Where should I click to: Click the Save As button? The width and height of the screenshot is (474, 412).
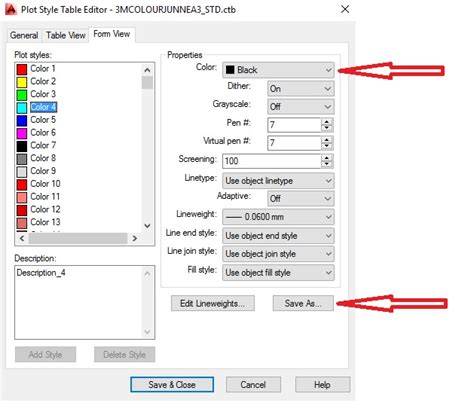pos(303,303)
